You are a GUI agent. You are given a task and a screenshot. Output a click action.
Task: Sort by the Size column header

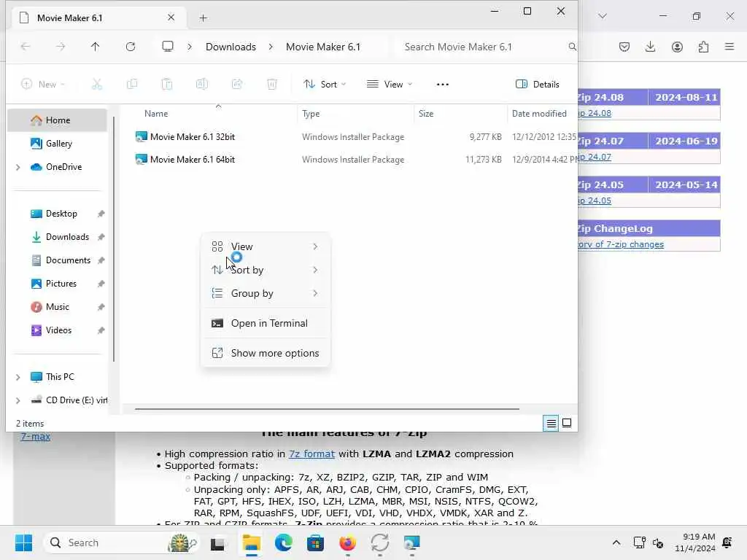pyautogui.click(x=426, y=114)
